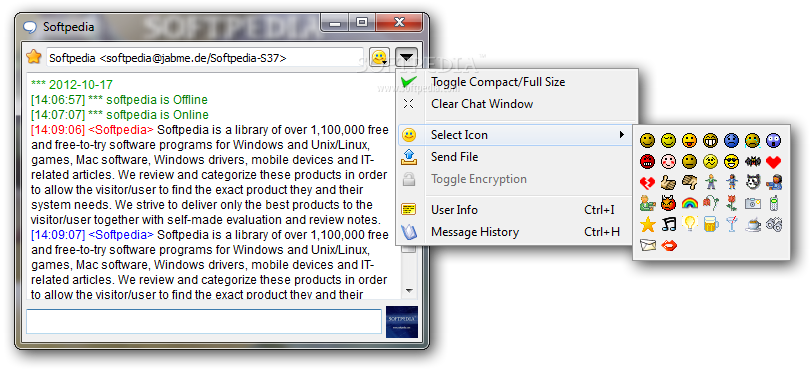Viewport: 811px width, 370px height.
Task: Insert the pink blushing face emoticon
Action: (668, 161)
